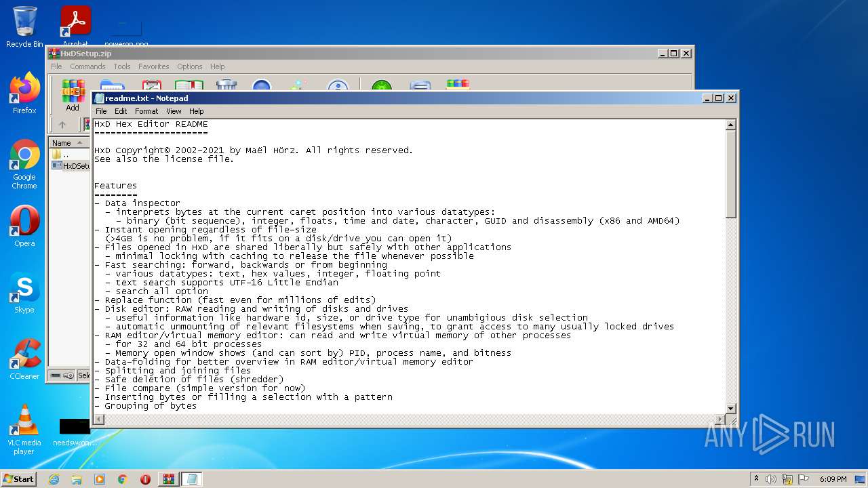Click the HxDSetup.zip WinRAR title bar
This screenshot has width=868, height=488.
[353, 54]
